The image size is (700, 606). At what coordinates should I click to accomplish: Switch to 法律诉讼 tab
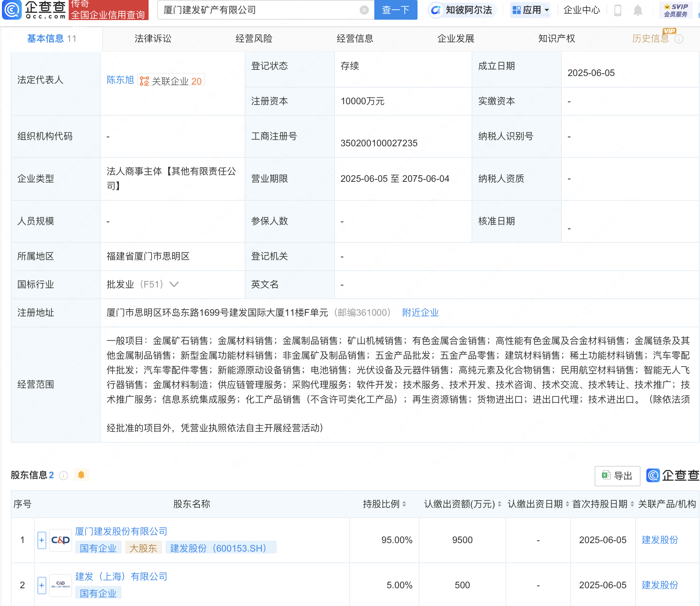(153, 39)
